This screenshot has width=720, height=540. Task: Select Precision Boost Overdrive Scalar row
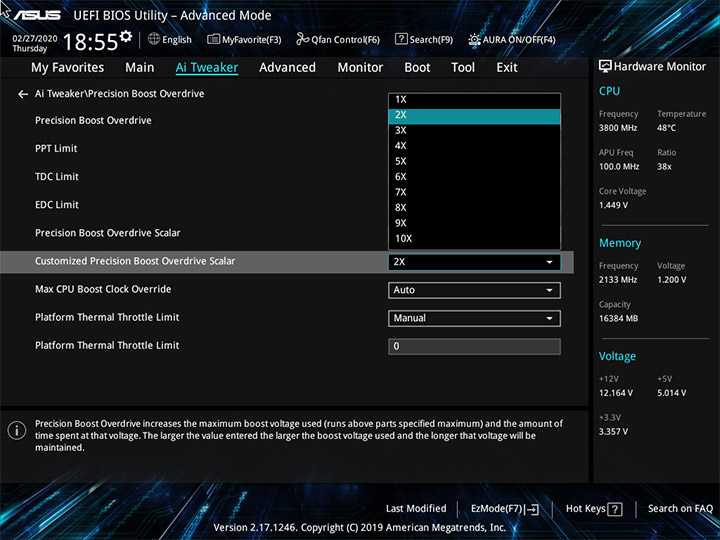[x=107, y=233]
